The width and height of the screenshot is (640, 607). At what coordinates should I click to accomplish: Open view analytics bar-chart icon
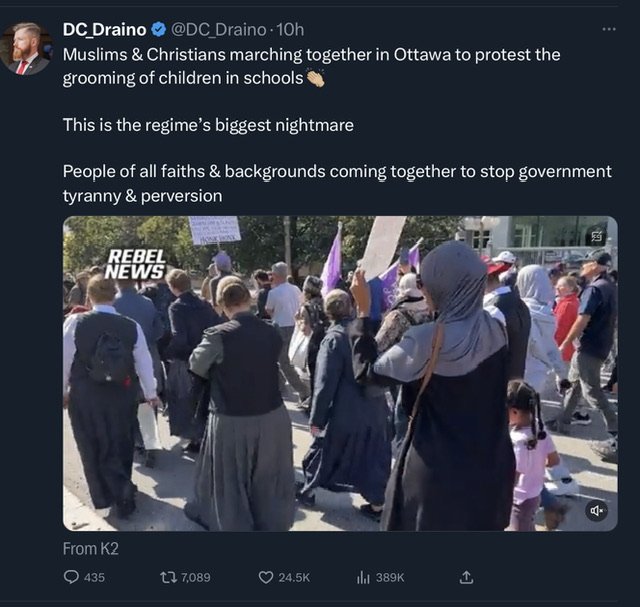click(x=363, y=577)
